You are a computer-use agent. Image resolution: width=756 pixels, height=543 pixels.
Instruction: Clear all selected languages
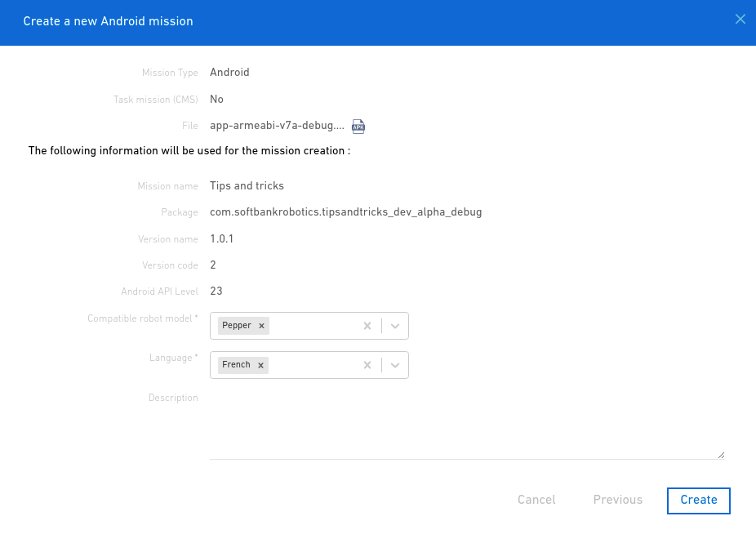[x=367, y=365]
